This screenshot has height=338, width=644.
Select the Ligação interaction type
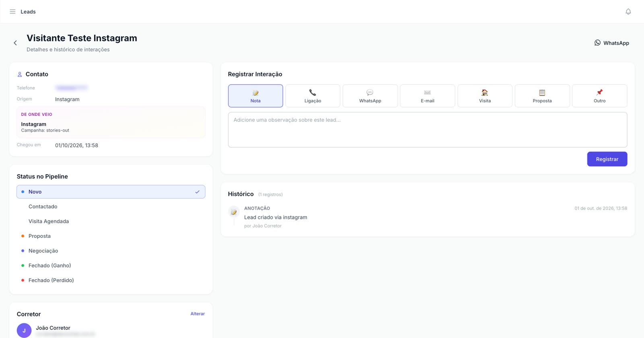[313, 96]
